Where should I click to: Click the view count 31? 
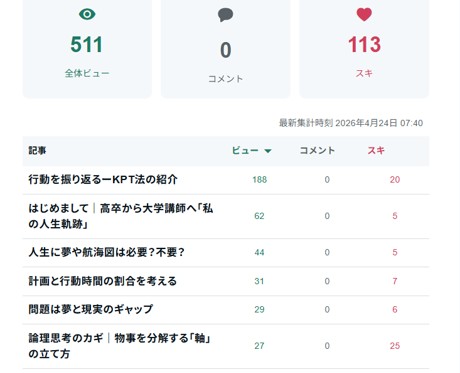coord(259,281)
